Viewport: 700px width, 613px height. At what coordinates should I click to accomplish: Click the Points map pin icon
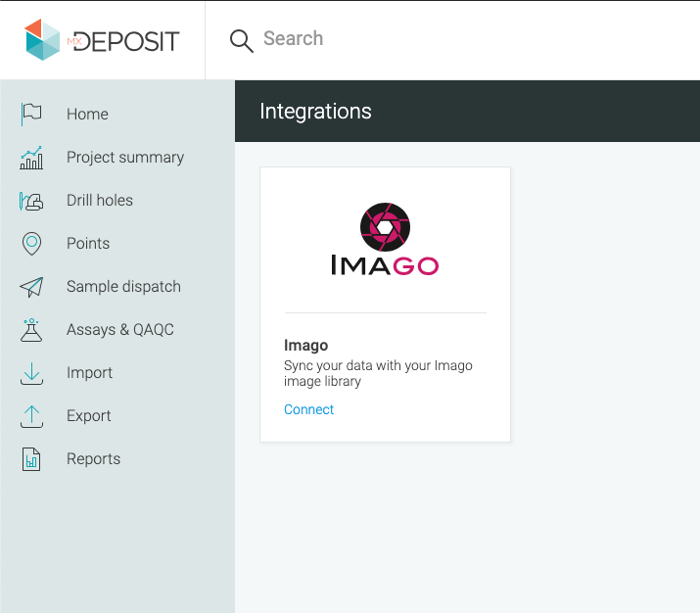[x=31, y=244]
